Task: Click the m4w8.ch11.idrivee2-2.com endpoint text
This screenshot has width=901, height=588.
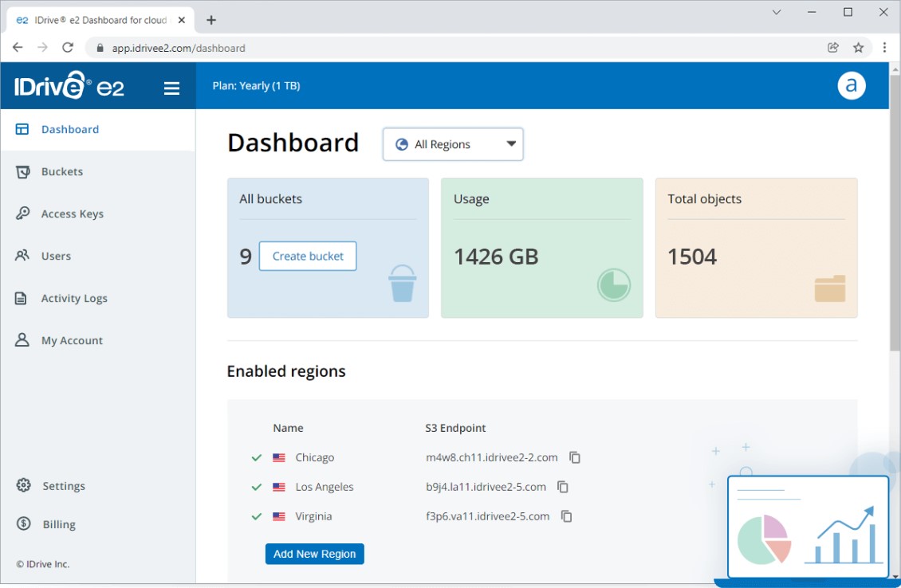Action: coord(492,457)
